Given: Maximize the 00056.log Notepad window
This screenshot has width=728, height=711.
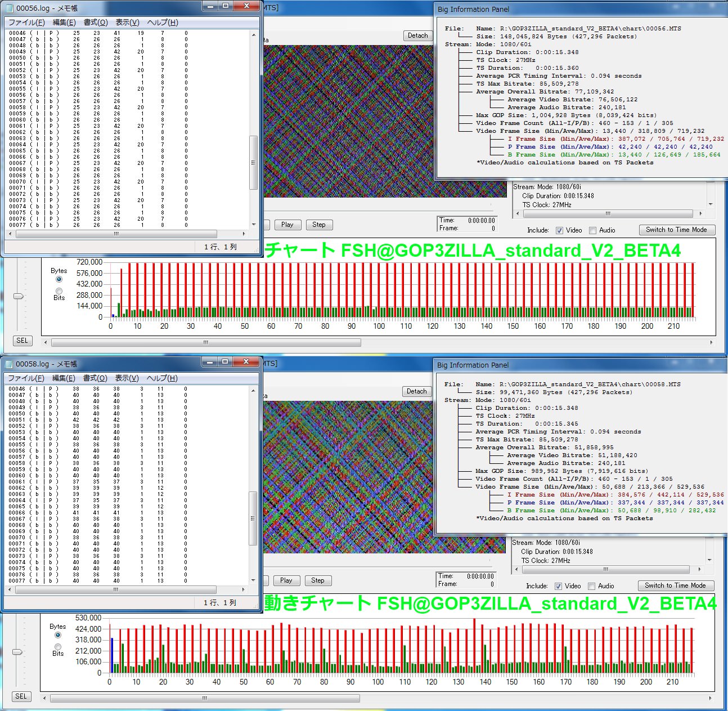Looking at the screenshot, I should [x=226, y=6].
